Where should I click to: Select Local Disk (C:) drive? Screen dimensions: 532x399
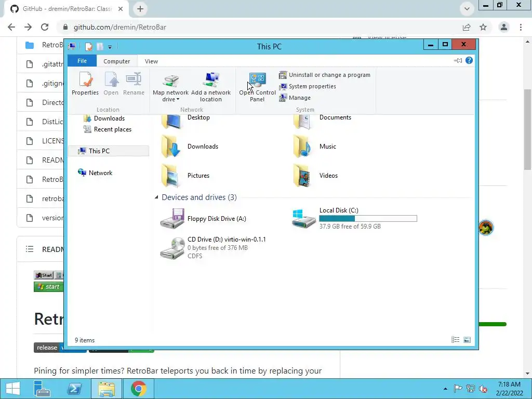pos(354,219)
